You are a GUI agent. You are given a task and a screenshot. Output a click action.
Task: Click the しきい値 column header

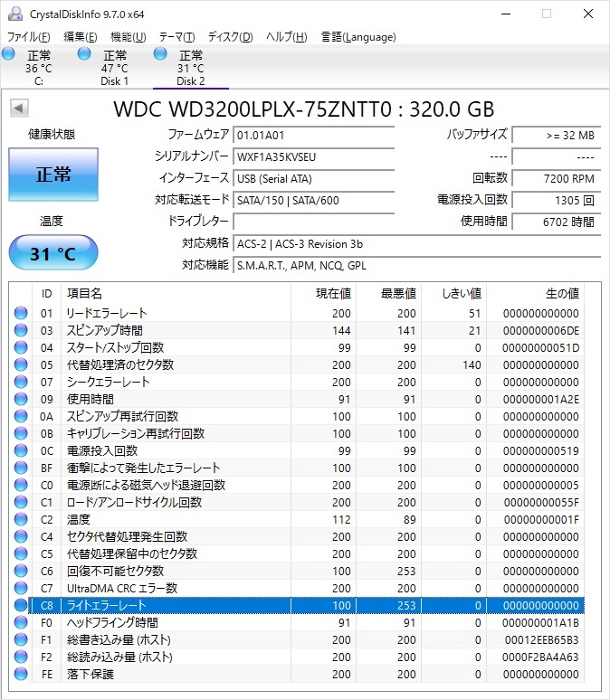[x=454, y=293]
